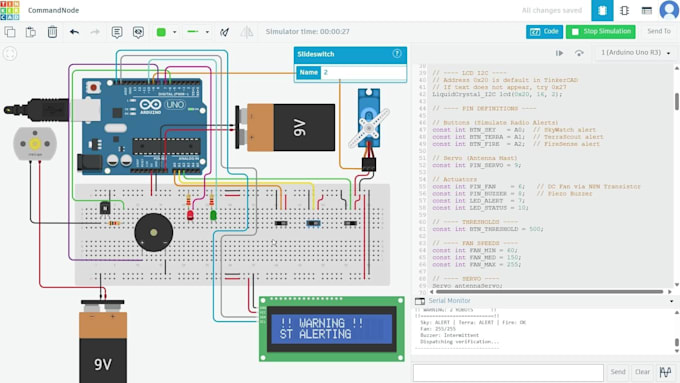This screenshot has height=383, width=680.
Task: Open wire type dropdown arrow
Action: point(207,32)
